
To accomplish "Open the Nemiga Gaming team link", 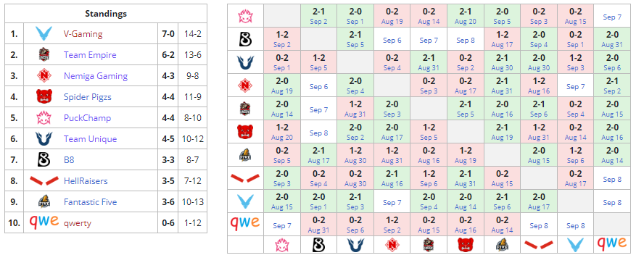I will pyautogui.click(x=96, y=76).
